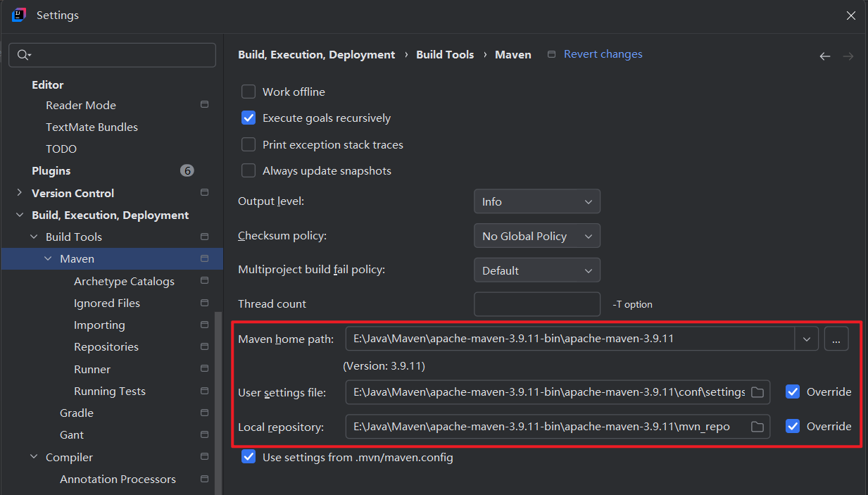Screen dimensions: 868x495
Task: Click the settings search field
Action: point(113,55)
